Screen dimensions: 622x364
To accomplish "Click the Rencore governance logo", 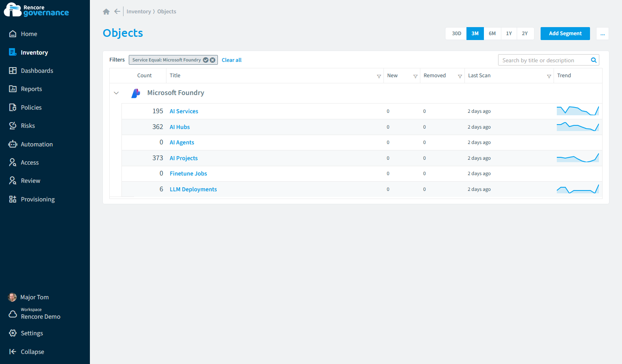I will (36, 10).
